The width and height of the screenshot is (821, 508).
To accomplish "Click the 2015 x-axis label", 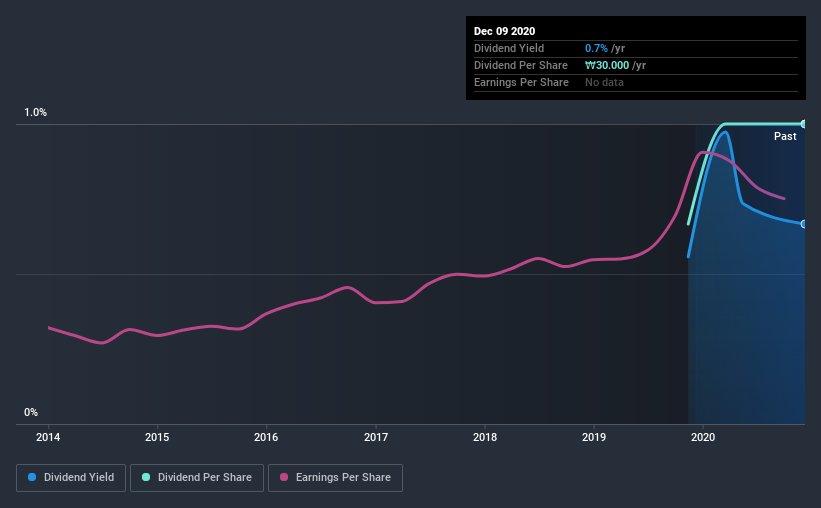I will pos(157,437).
